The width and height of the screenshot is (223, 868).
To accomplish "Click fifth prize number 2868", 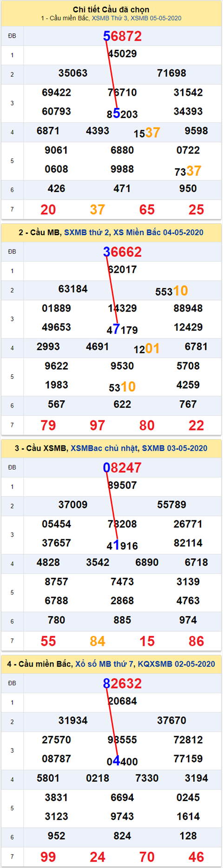I will (122, 601).
